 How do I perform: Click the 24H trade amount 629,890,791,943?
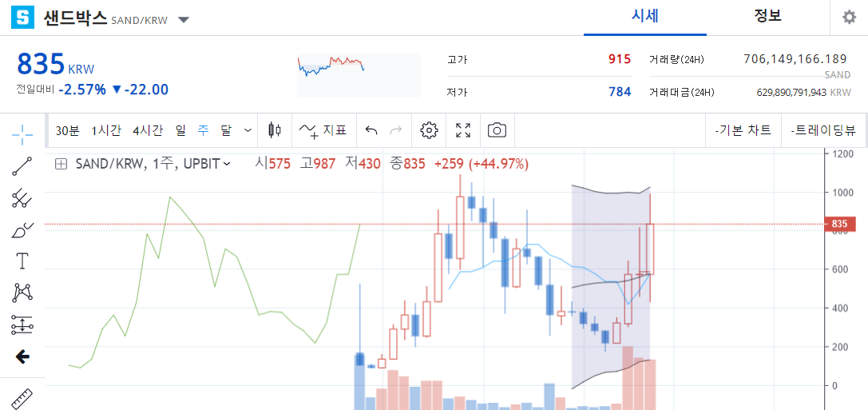(791, 93)
